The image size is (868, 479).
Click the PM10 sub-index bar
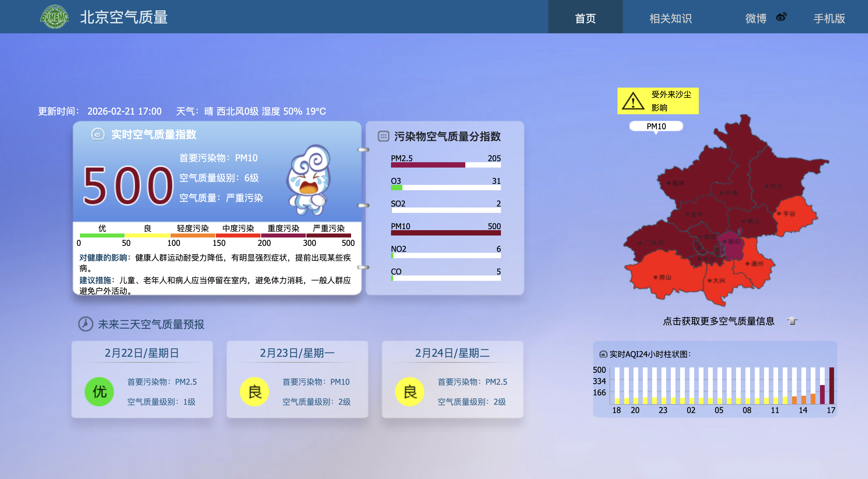445,233
